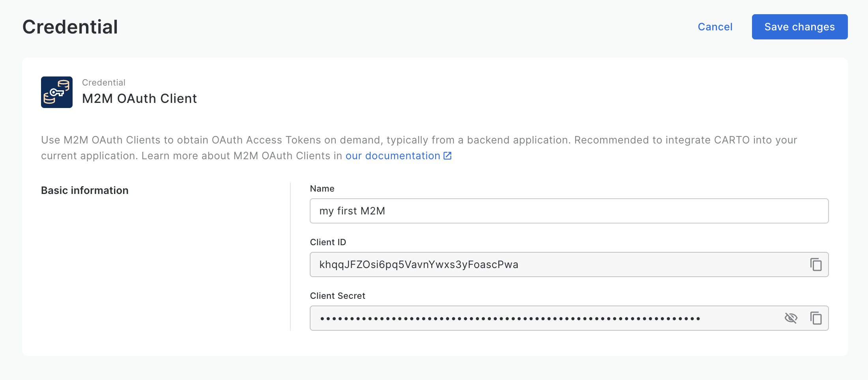Viewport: 868px width, 380px height.
Task: Click the 'Basic information' section heading
Action: point(85,190)
